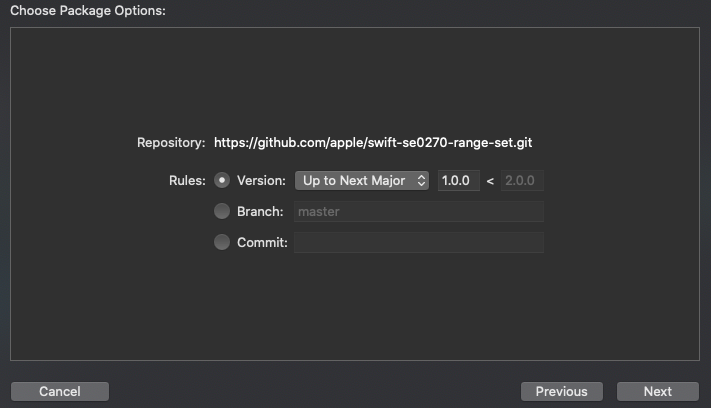711x408 pixels.
Task: Select the Branch rule radio button
Action: point(222,211)
